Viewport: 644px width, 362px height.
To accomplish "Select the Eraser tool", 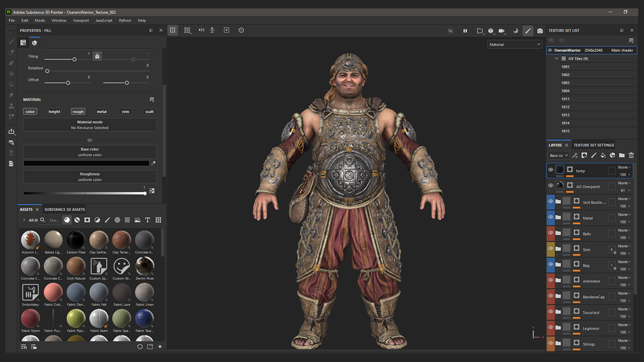I will [11, 52].
